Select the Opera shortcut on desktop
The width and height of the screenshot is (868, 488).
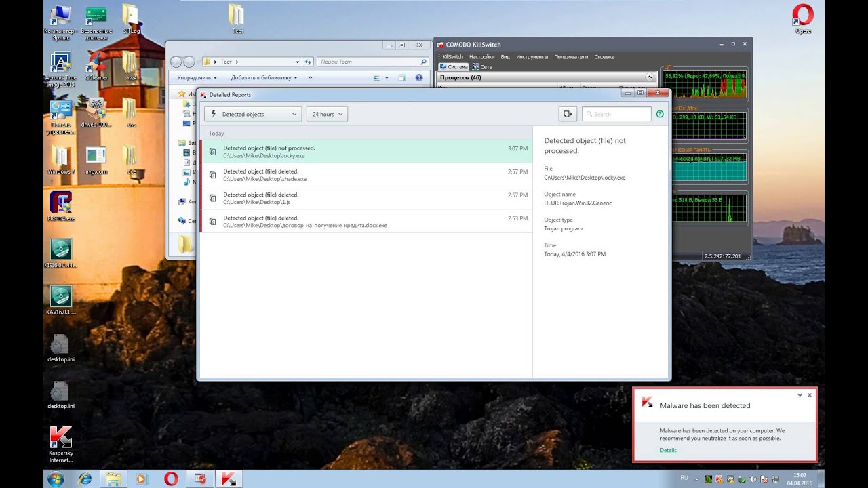803,18
